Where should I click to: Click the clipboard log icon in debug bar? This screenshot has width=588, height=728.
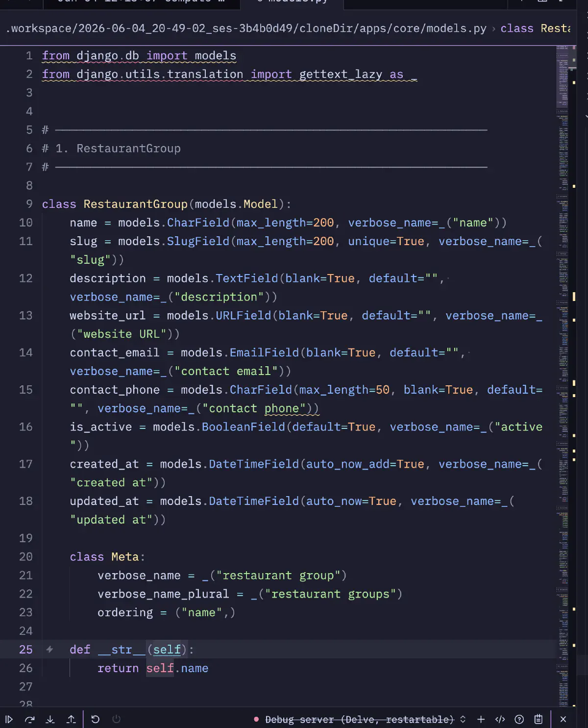(x=538, y=719)
